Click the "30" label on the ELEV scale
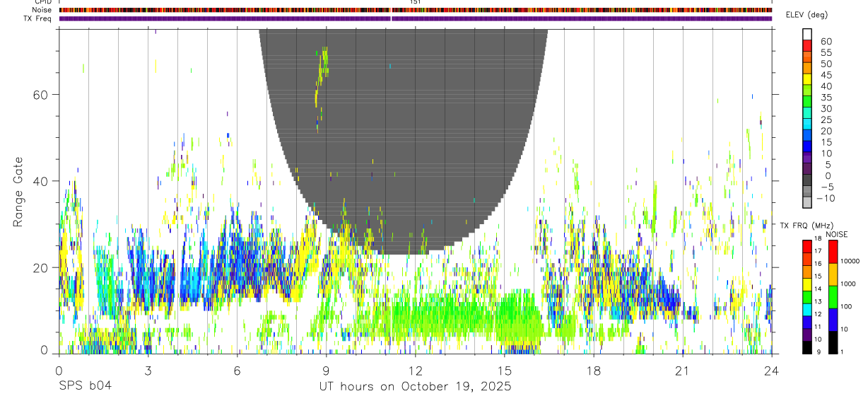The image size is (868, 401). [826, 109]
